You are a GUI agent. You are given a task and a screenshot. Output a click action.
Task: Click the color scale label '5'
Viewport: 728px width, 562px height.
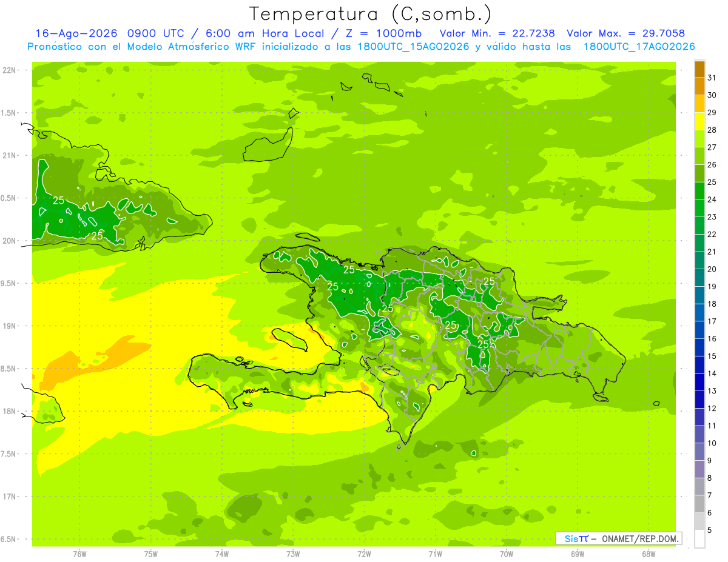tap(709, 530)
